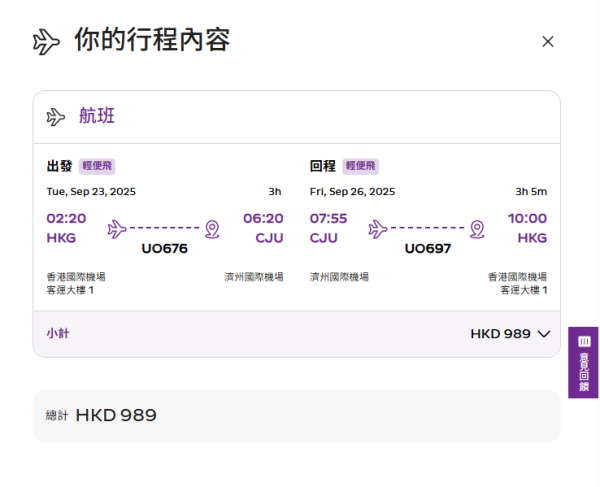Click the 3h 5m duration label
600x487 pixels.
point(531,192)
